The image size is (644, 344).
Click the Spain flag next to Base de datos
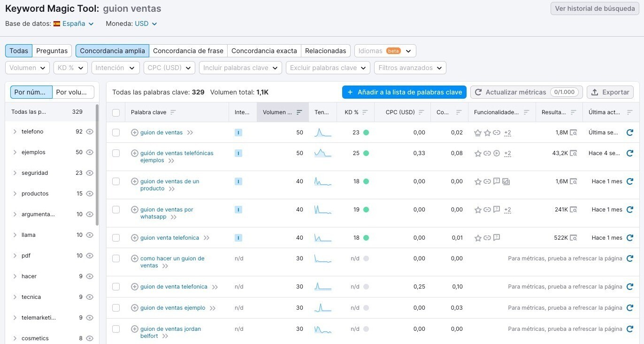click(x=56, y=23)
